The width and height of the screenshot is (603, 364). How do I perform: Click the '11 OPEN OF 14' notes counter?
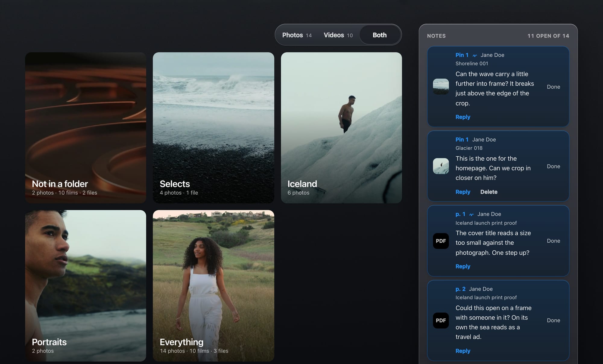click(548, 36)
